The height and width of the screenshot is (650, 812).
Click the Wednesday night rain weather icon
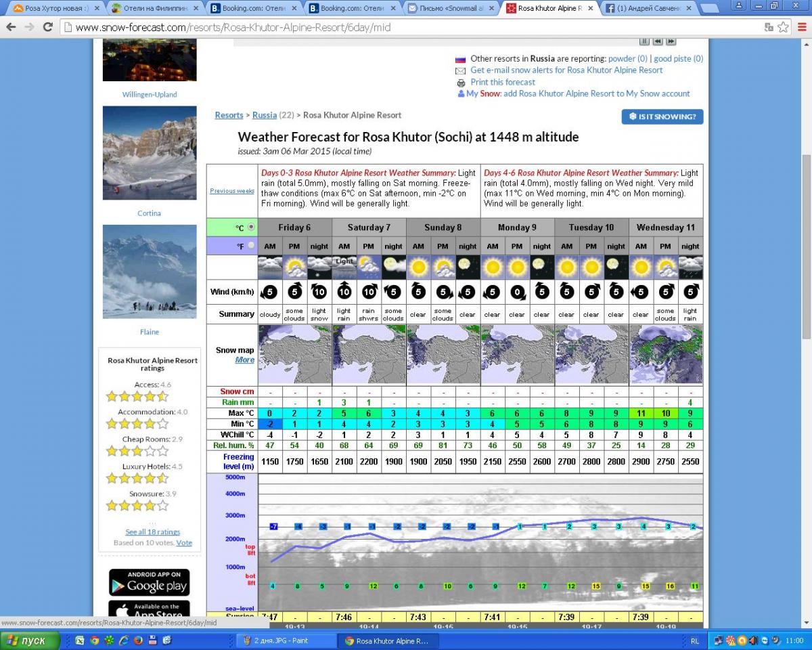point(690,267)
